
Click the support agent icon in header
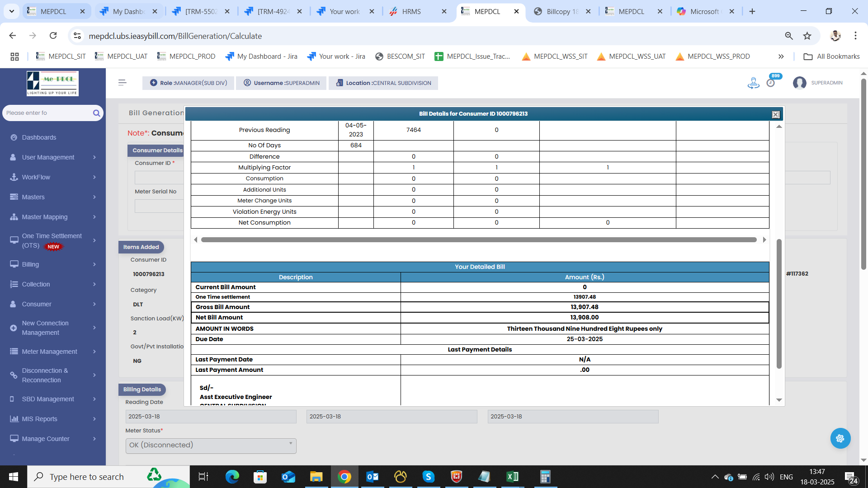(753, 83)
